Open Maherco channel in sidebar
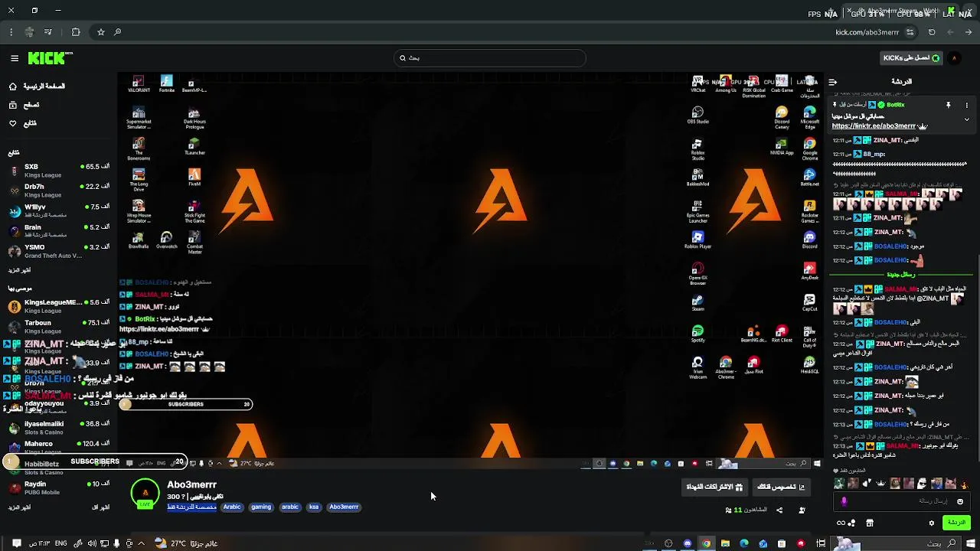Viewport: 980px width, 551px height. [x=60, y=447]
